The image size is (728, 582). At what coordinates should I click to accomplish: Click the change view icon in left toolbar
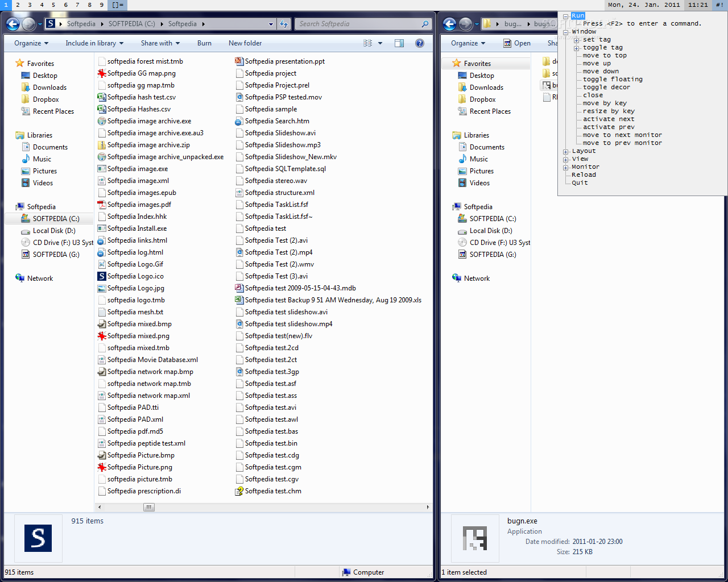pos(368,43)
